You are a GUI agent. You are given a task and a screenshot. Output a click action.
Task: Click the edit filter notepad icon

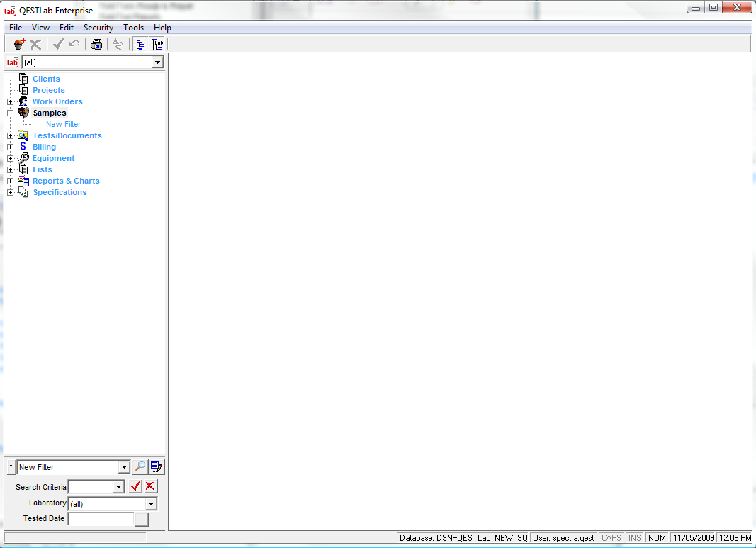tap(157, 466)
